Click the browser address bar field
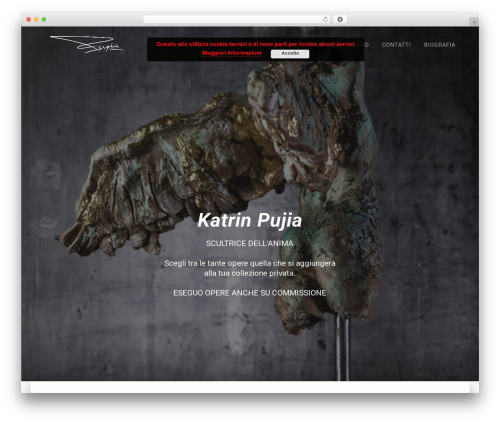 (237, 19)
